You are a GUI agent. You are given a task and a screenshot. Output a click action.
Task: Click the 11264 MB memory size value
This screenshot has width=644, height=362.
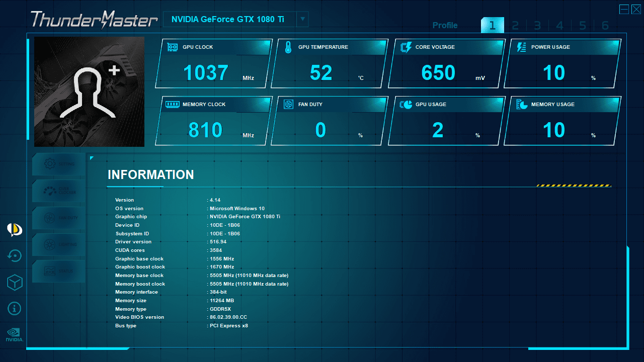point(222,301)
